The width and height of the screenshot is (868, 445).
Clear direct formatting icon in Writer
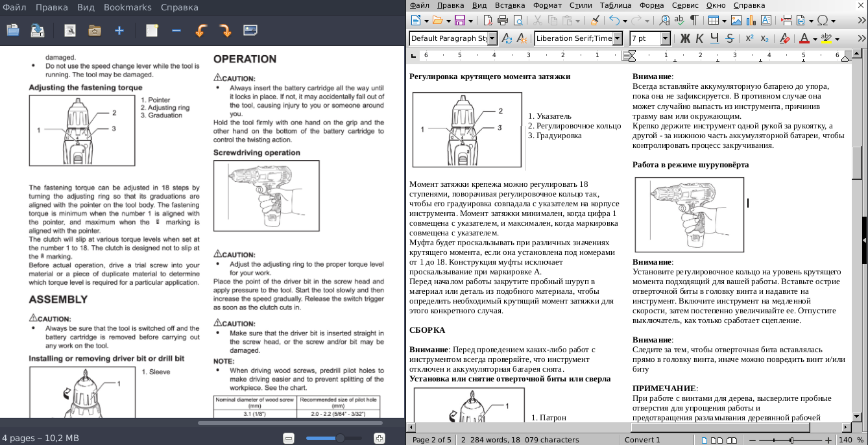784,39
